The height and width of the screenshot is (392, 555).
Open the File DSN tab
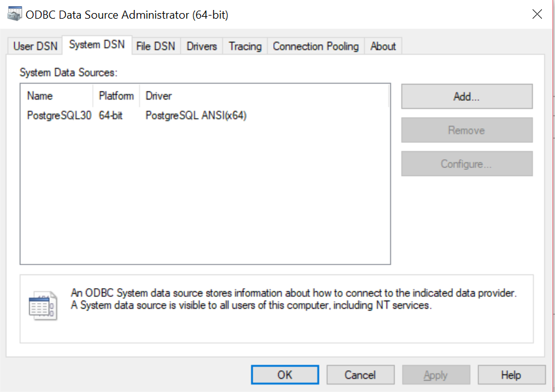(156, 47)
